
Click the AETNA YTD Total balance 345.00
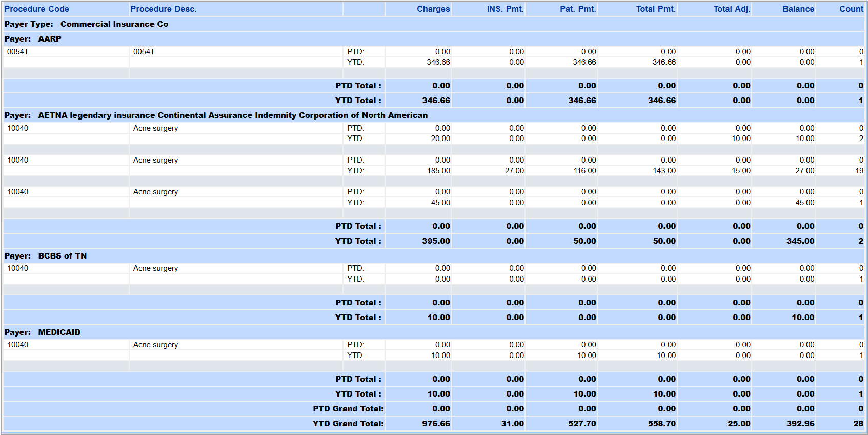[800, 241]
